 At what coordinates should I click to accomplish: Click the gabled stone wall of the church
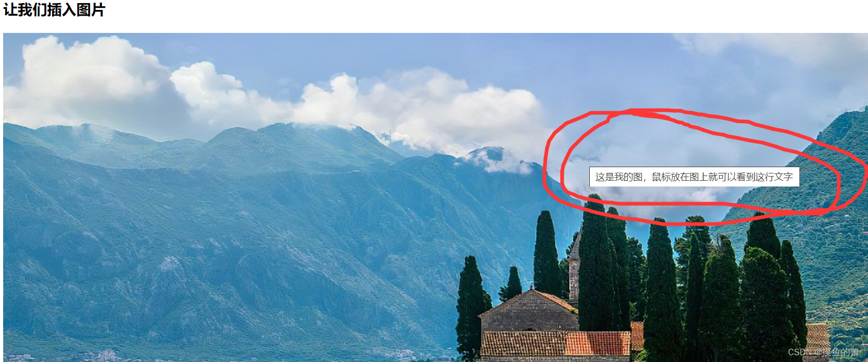528,312
